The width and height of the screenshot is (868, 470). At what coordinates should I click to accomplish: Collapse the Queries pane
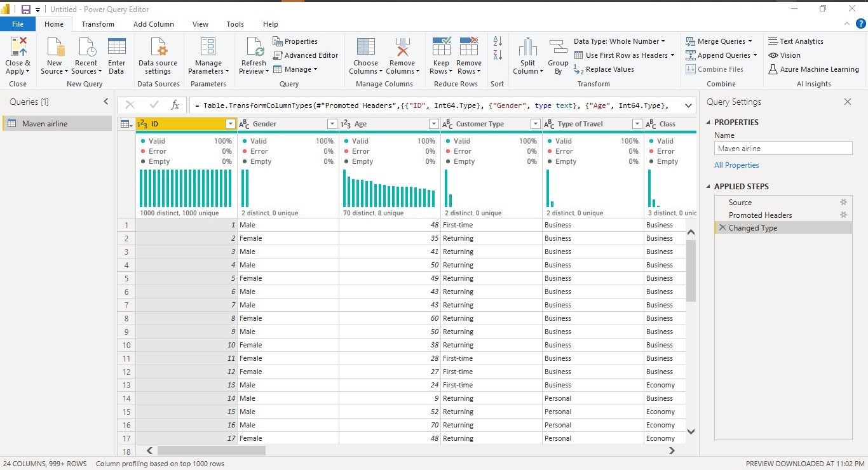coord(105,102)
